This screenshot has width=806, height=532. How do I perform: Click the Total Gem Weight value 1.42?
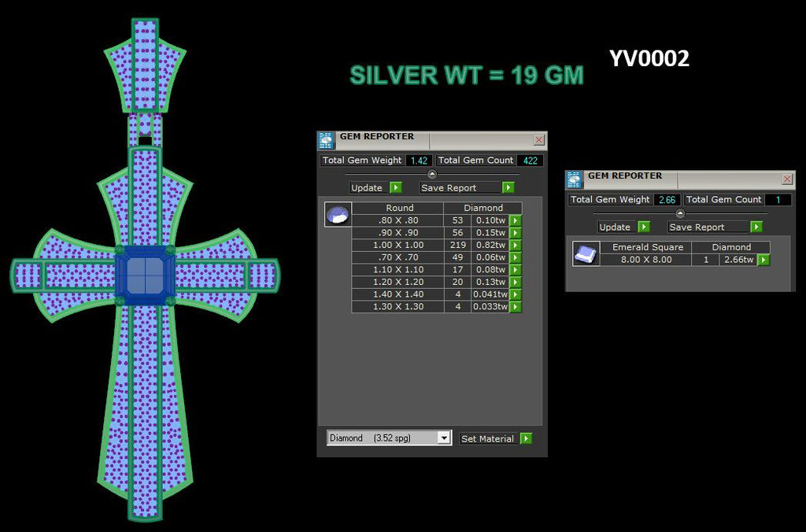coord(419,161)
